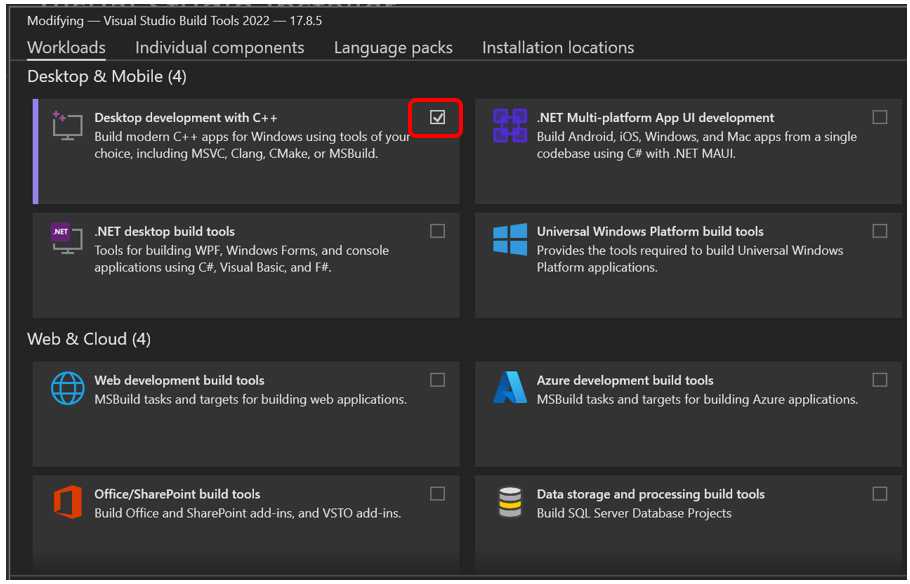Switch to the Individual components tab
910x584 pixels.
tap(219, 47)
